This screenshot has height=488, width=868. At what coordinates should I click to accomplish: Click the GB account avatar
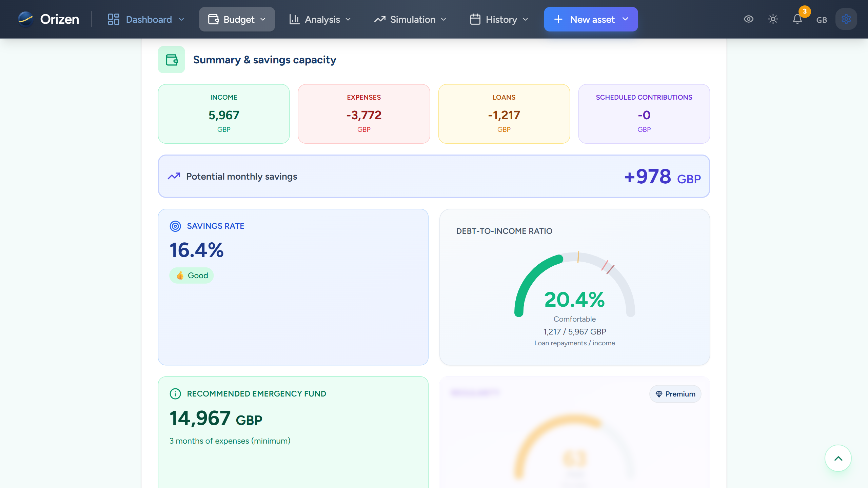pyautogui.click(x=822, y=19)
